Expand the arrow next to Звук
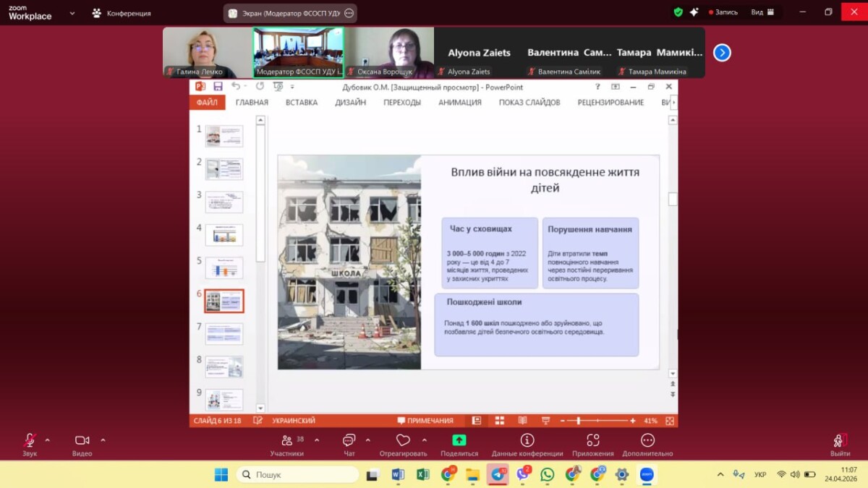 click(48, 440)
